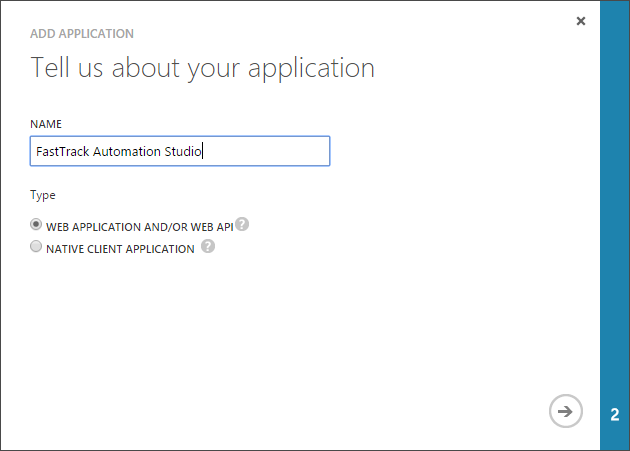630x451 pixels.
Task: Click the Name input field
Action: 180,151
